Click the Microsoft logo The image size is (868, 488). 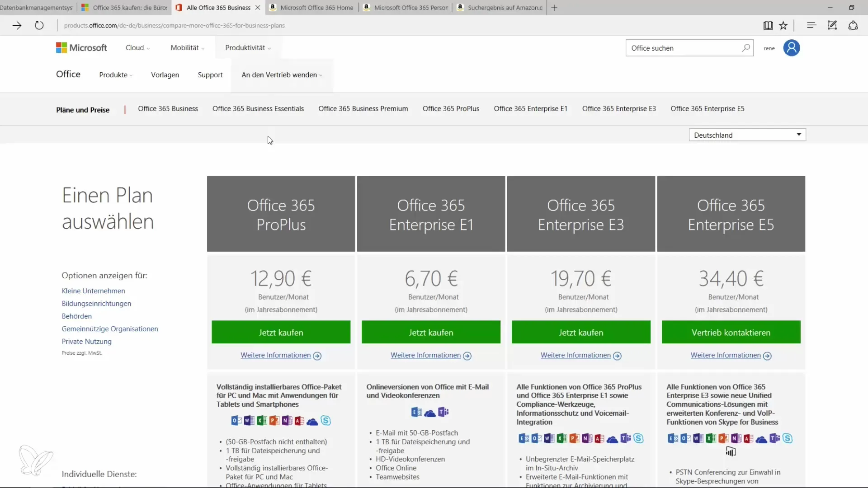pyautogui.click(x=81, y=47)
